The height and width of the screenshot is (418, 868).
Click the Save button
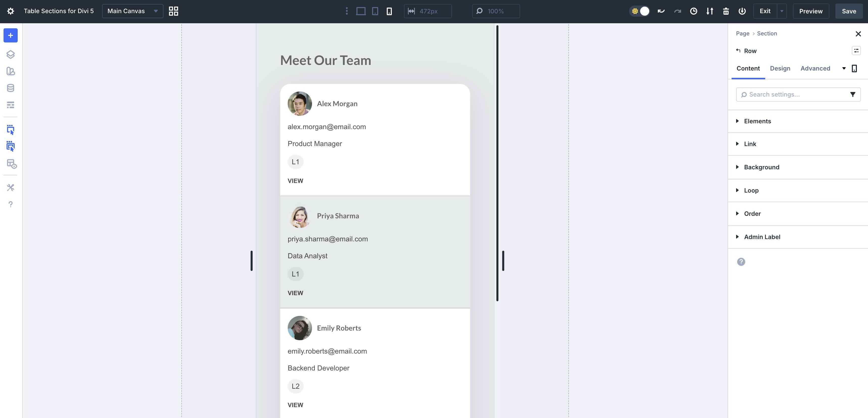(849, 11)
